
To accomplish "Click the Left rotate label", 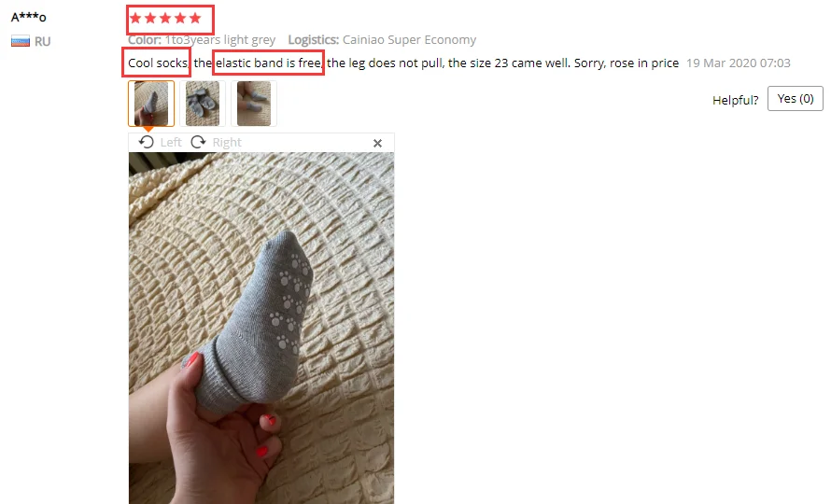I will pyautogui.click(x=171, y=143).
